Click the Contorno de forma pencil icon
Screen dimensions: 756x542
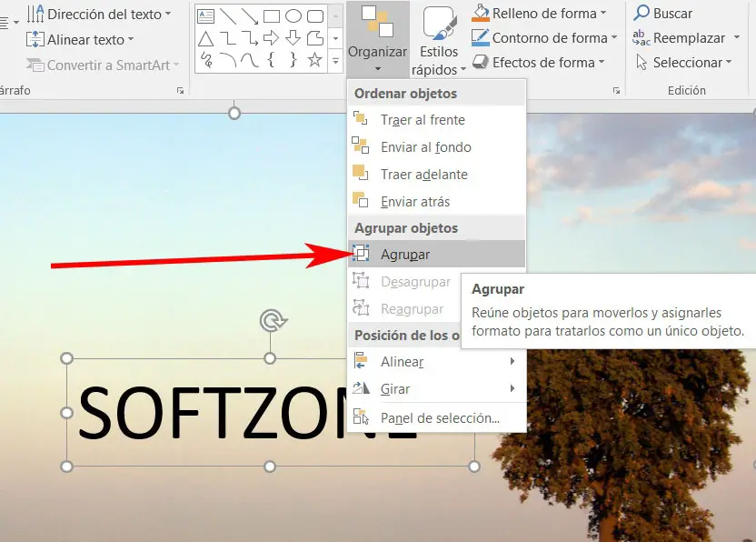click(480, 37)
